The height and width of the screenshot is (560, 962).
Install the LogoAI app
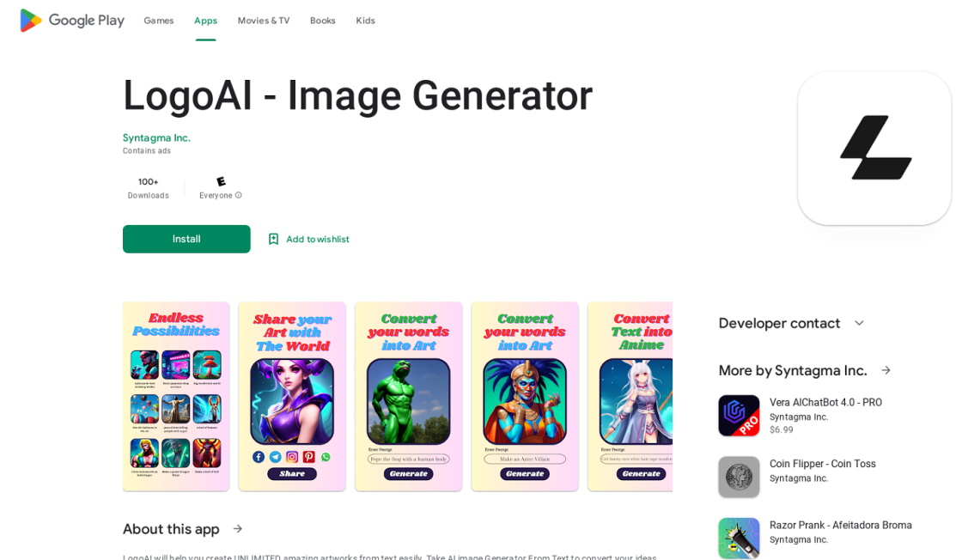pos(186,240)
